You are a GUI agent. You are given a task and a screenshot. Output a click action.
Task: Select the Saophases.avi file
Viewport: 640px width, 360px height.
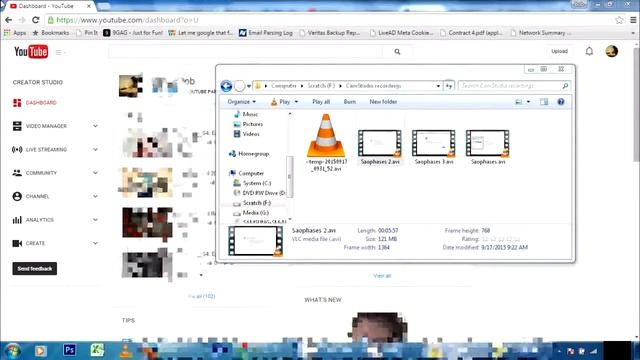coord(488,147)
